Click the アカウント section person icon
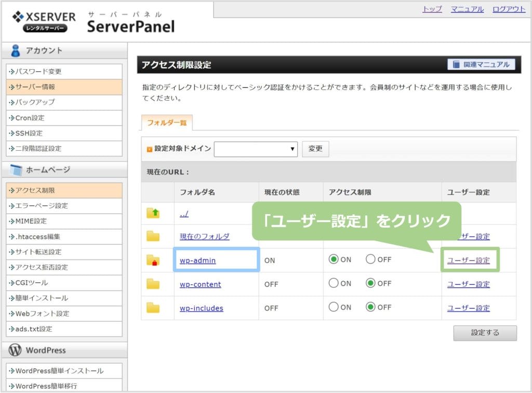The width and height of the screenshot is (532, 393). point(16,50)
